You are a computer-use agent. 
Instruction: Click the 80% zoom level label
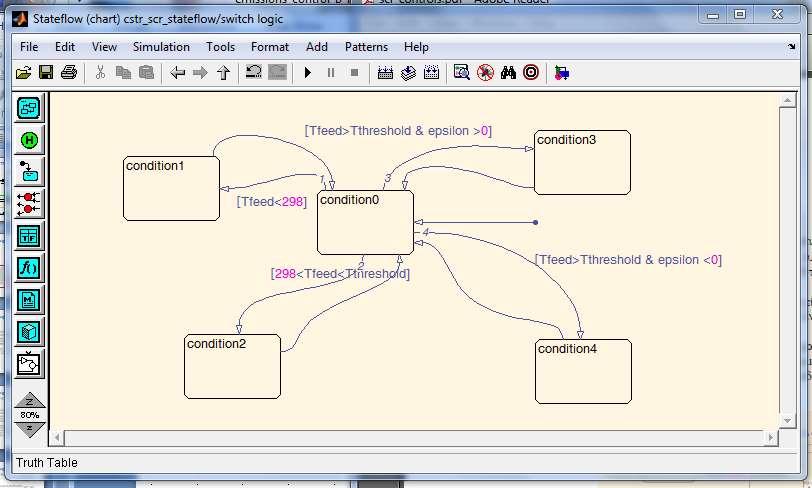30,415
